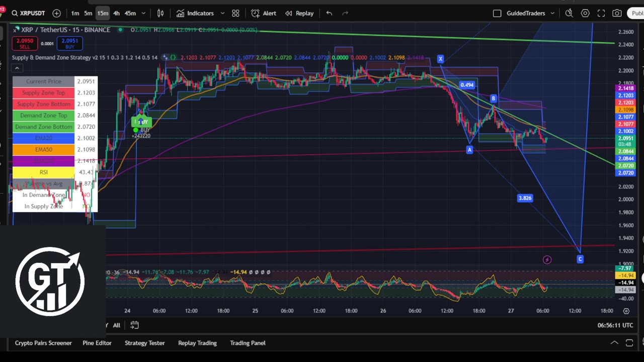Switch to 5m timeframe
The width and height of the screenshot is (644, 362).
tap(88, 13)
